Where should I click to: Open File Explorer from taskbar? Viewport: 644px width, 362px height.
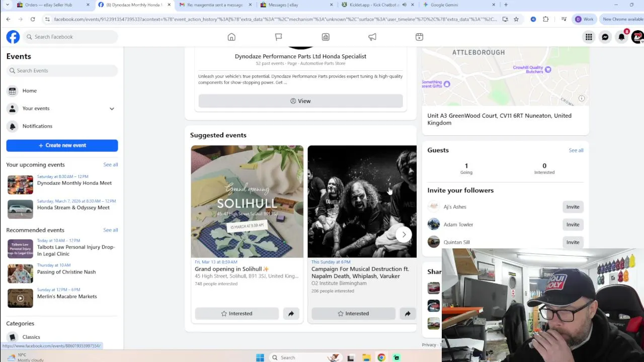[366, 357]
